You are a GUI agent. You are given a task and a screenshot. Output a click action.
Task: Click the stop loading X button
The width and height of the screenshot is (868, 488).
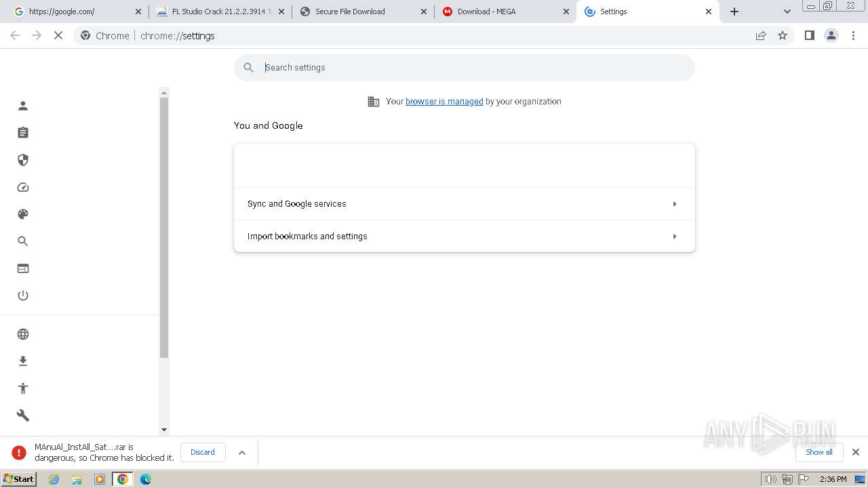pos(58,35)
